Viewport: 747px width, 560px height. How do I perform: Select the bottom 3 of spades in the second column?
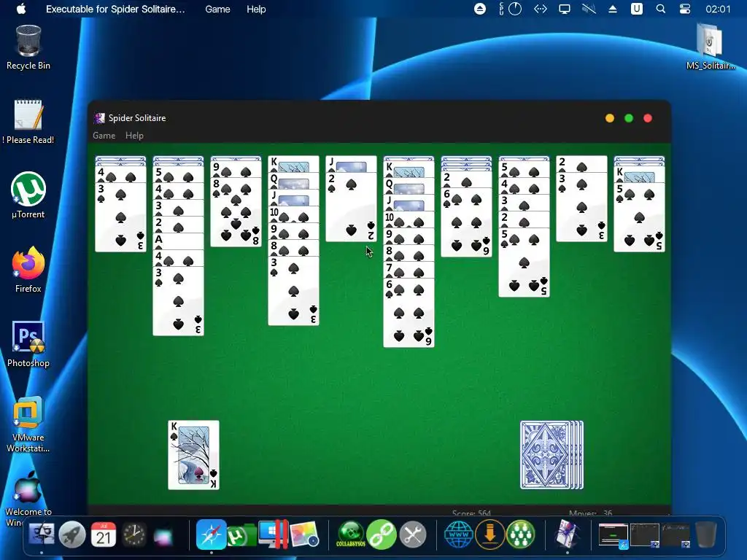pyautogui.click(x=178, y=301)
